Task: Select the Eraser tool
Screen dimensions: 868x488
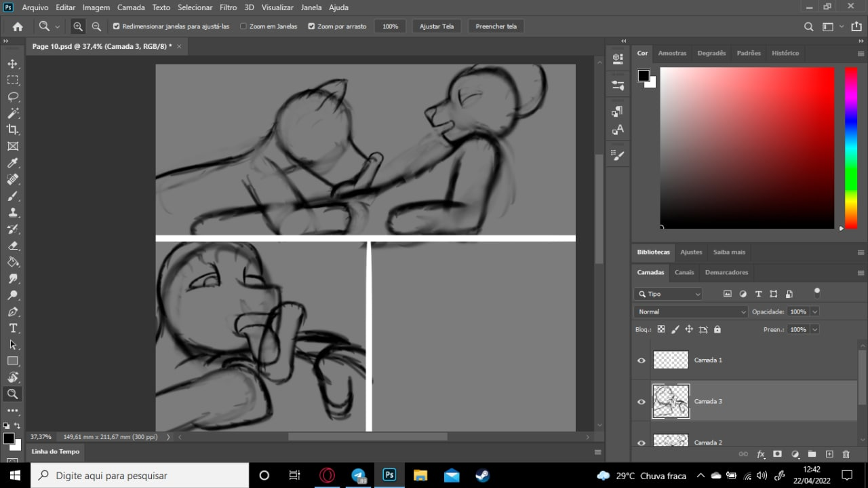Action: (12, 246)
